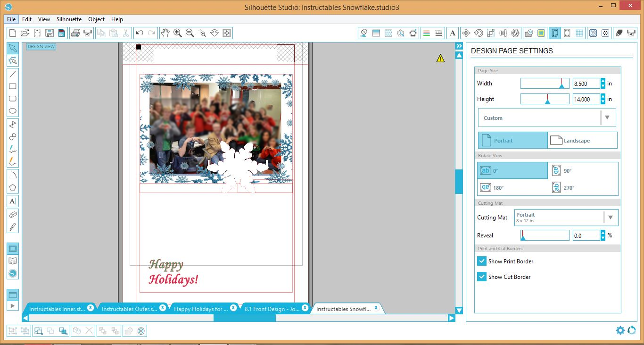The height and width of the screenshot is (345, 644).
Task: Open the Fill Gradient panel
Action: [376, 33]
